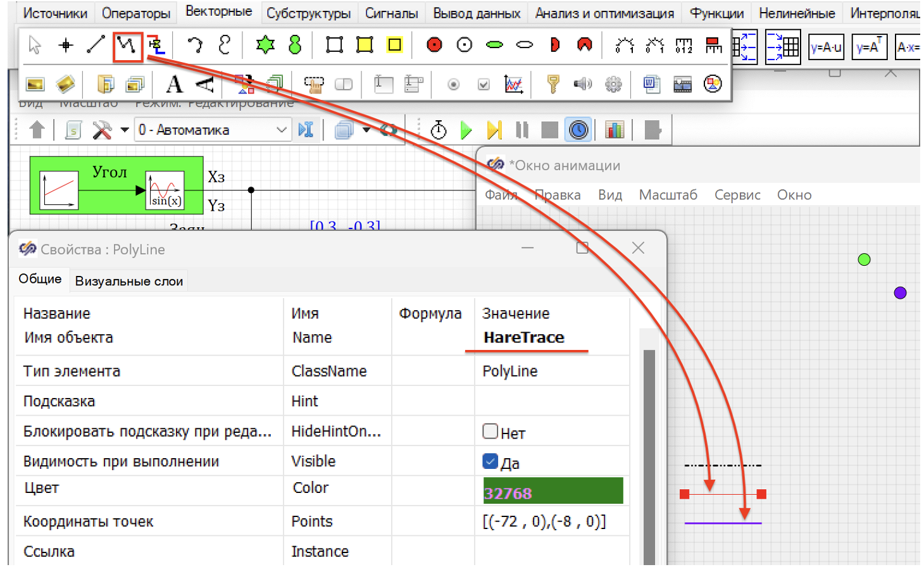This screenshot has width=924, height=567.
Task: Choose the green ellipse tool
Action: (495, 45)
